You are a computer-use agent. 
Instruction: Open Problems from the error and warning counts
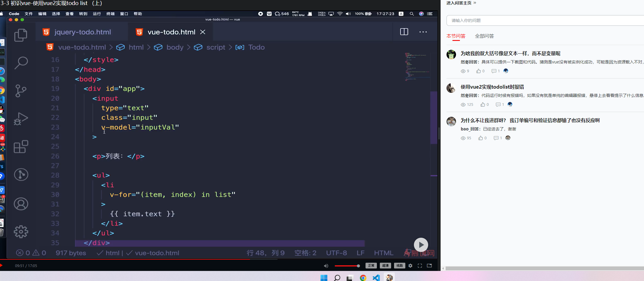point(31,253)
